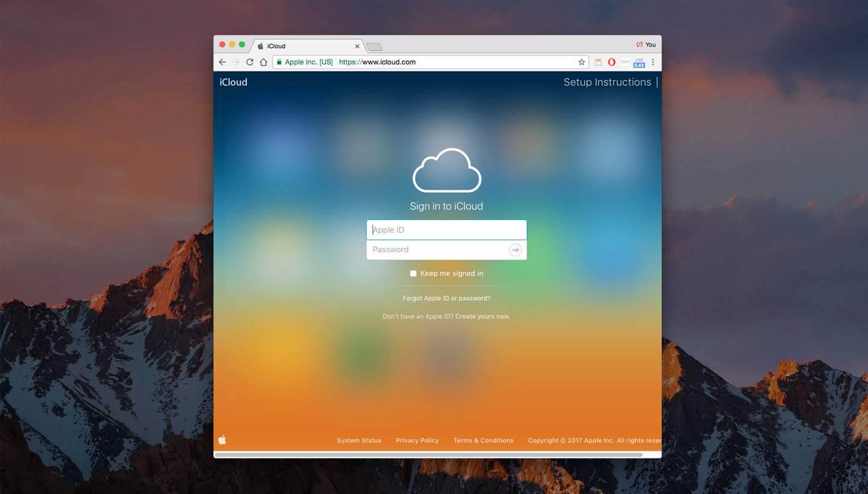Click the Apple logo in the footer
This screenshot has width=868, height=494.
coord(222,440)
